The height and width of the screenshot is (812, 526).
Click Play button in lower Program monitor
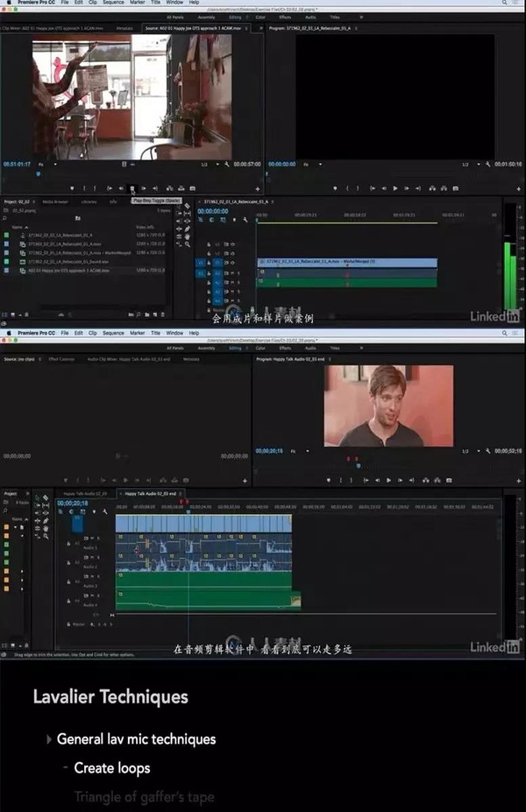pyautogui.click(x=388, y=481)
